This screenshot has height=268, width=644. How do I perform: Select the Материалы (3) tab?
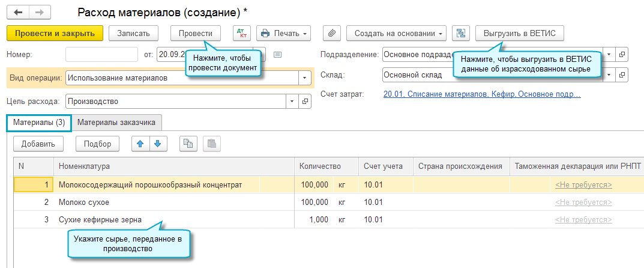(39, 123)
